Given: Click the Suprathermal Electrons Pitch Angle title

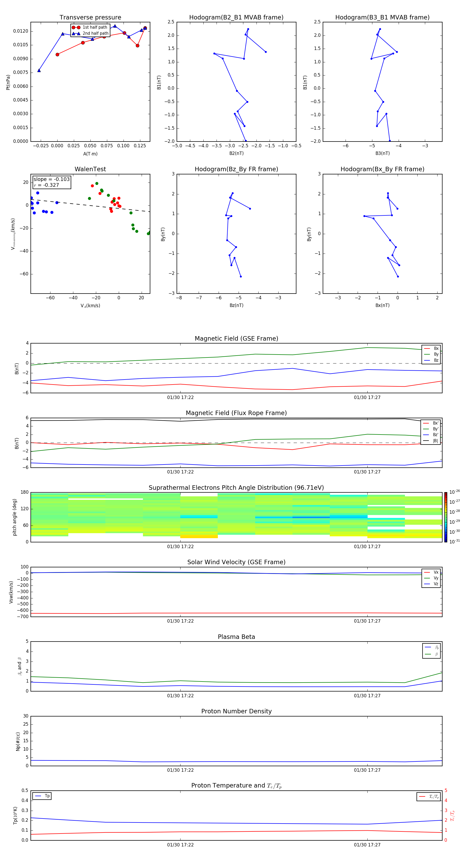Looking at the screenshot, I should tap(236, 488).
